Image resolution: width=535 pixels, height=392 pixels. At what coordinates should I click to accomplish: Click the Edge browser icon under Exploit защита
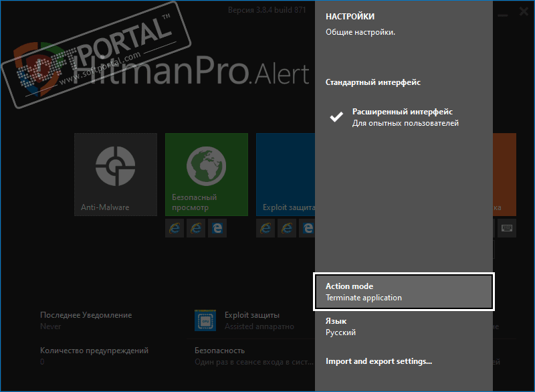307,228
